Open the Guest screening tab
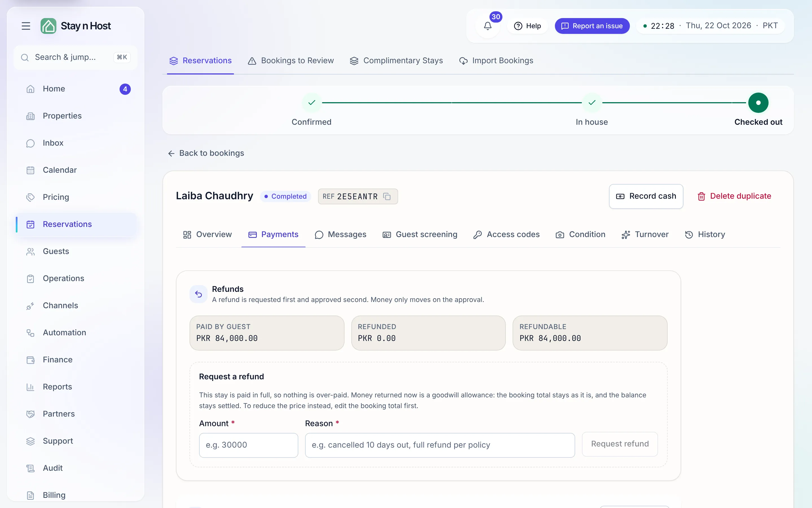 pos(420,235)
